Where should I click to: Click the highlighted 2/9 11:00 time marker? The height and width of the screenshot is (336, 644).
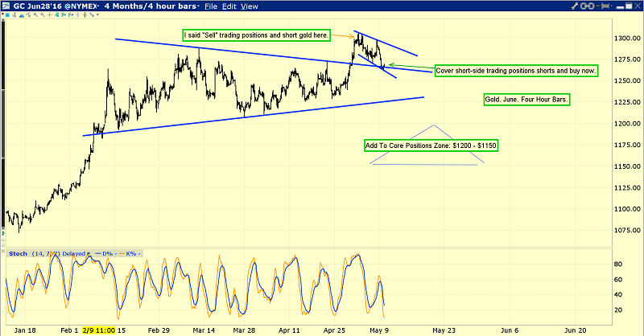point(97,330)
